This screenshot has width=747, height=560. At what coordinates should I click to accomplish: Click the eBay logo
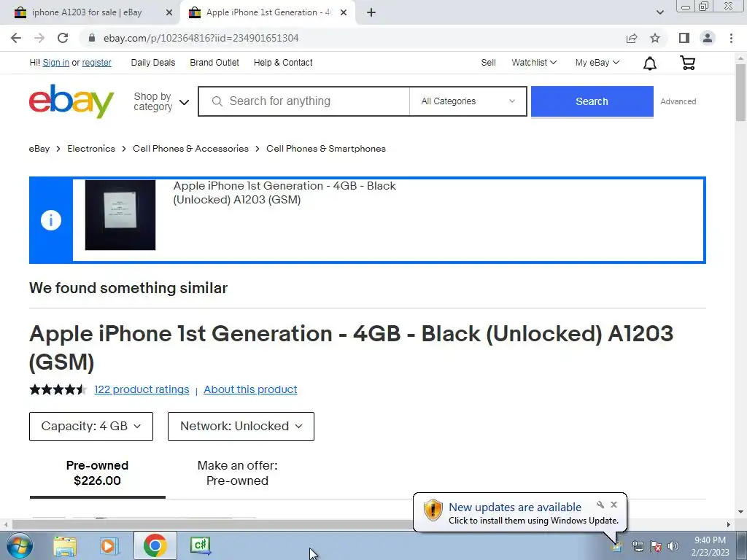[71, 101]
